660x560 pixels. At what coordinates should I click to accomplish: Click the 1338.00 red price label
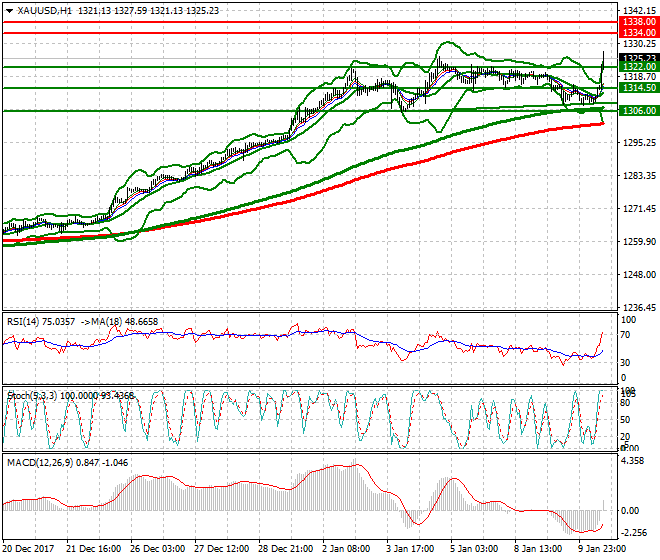[x=639, y=22]
